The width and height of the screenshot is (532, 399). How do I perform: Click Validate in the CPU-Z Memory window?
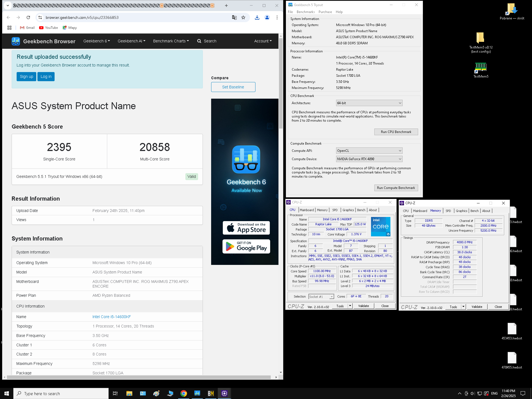pos(477,307)
